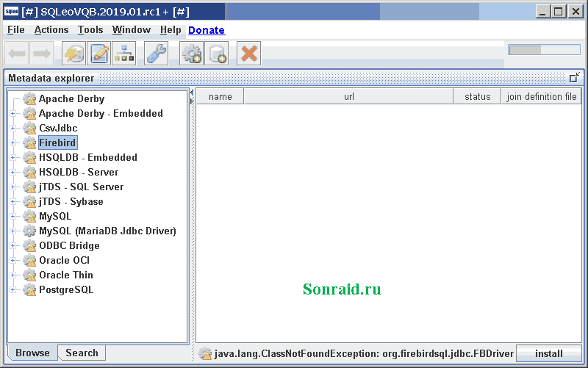Click the SQLeo title bar application icon
Image resolution: width=588 pixels, height=368 pixels.
point(11,12)
